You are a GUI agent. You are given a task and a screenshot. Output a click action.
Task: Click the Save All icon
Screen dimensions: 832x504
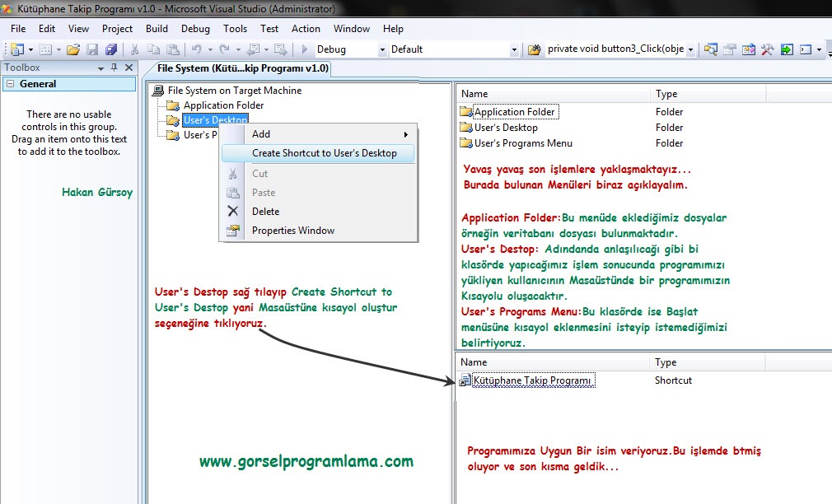tap(111, 49)
